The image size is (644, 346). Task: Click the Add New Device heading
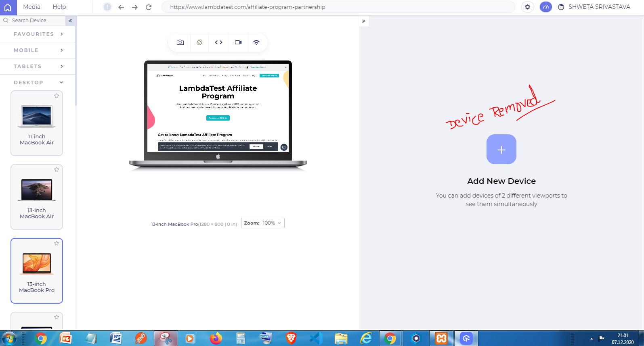click(x=501, y=181)
